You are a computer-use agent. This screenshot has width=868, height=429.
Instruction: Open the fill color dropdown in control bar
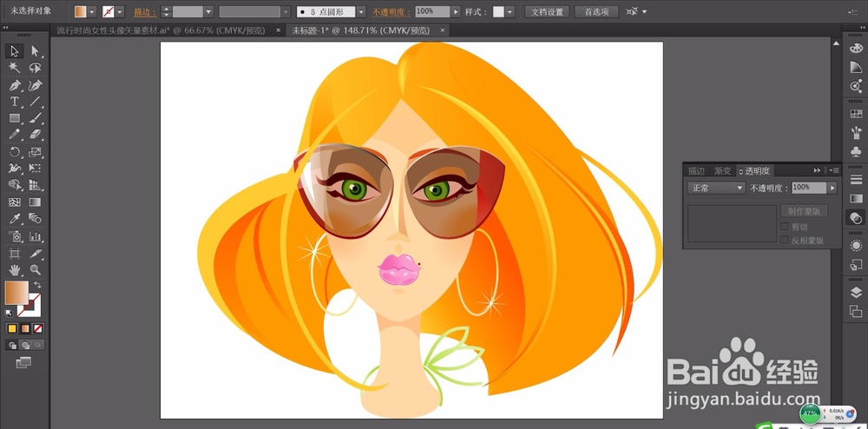tap(93, 11)
